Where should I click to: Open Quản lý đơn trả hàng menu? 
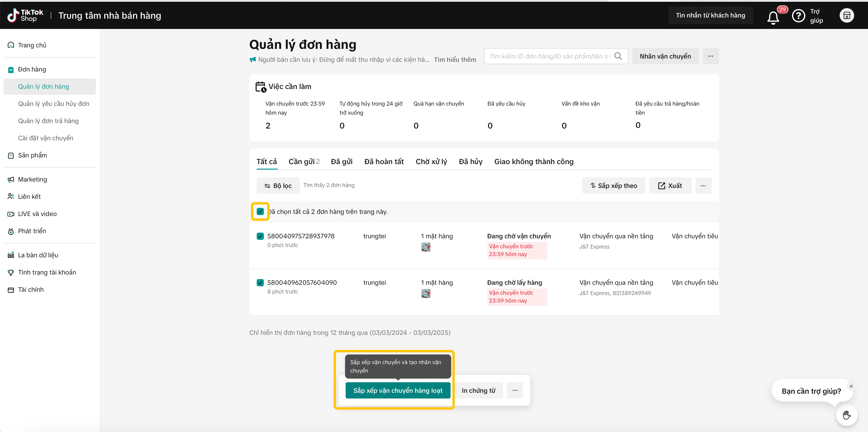click(48, 121)
